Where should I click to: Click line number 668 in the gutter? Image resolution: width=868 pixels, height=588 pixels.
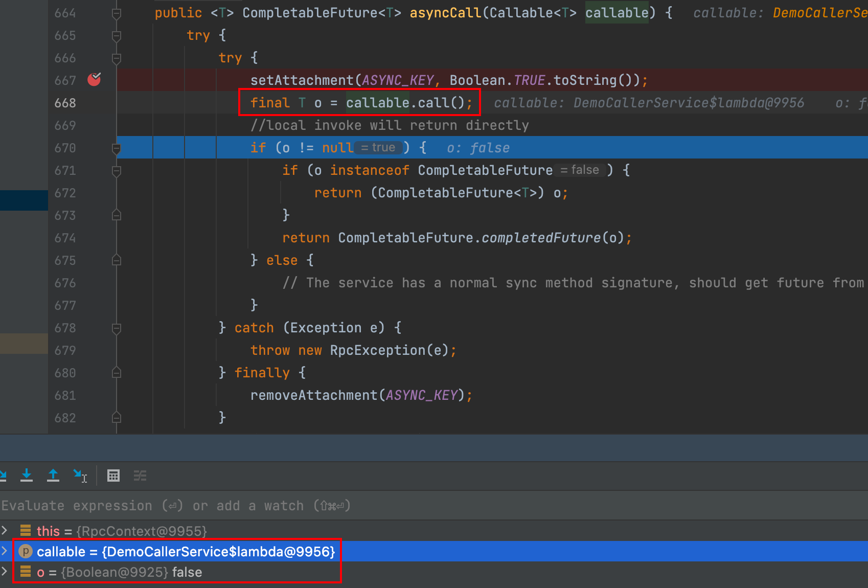[65, 103]
